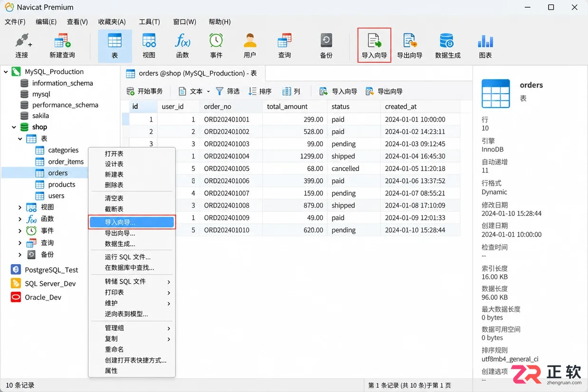This screenshot has height=392, width=588.
Task: Open the Help (帮助) menu
Action: point(219,22)
